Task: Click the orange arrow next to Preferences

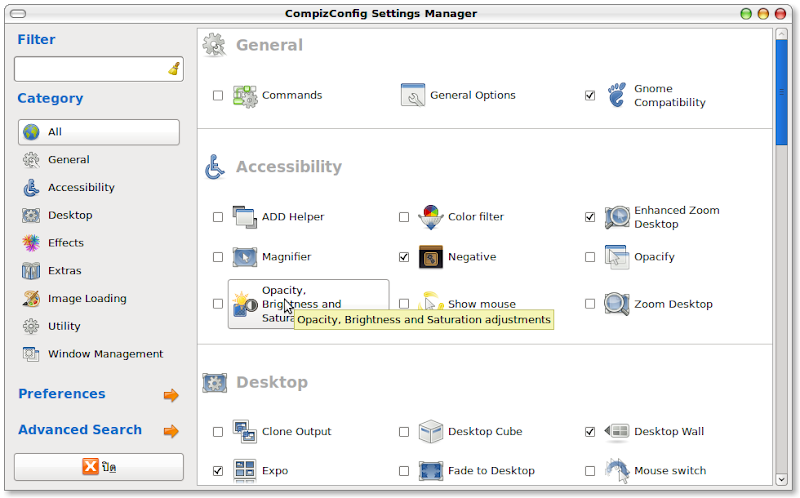Action: (x=171, y=395)
